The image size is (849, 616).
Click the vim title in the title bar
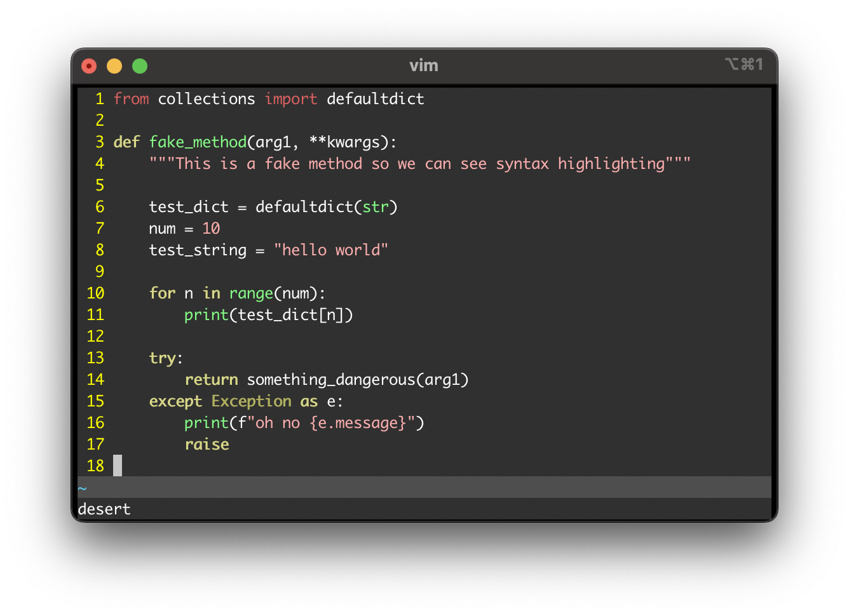pyautogui.click(x=423, y=65)
